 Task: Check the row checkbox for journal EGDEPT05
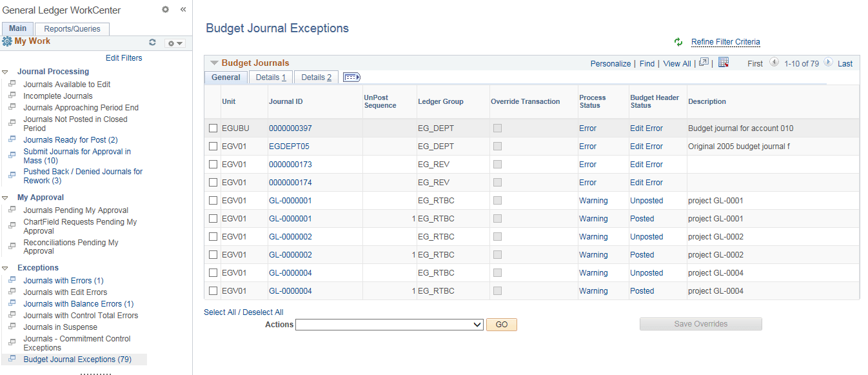click(x=213, y=146)
